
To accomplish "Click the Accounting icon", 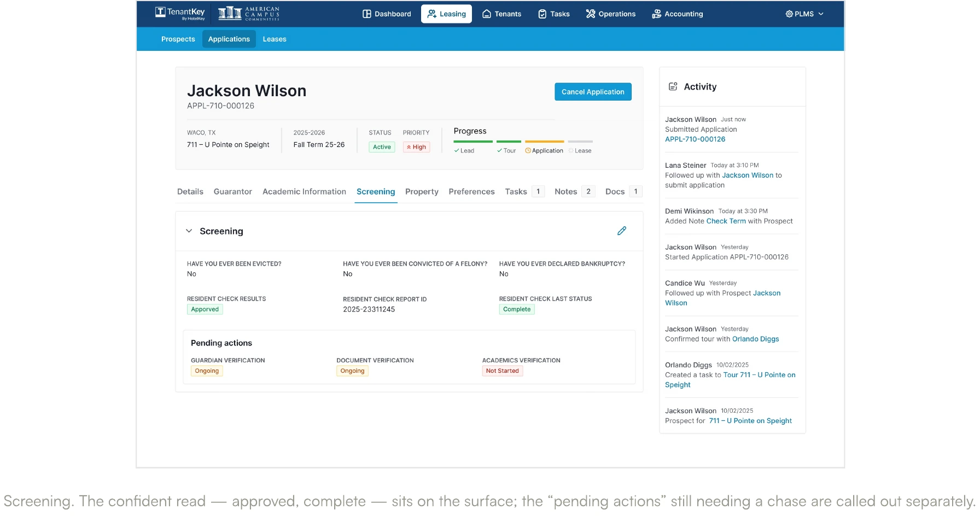I will click(x=657, y=14).
